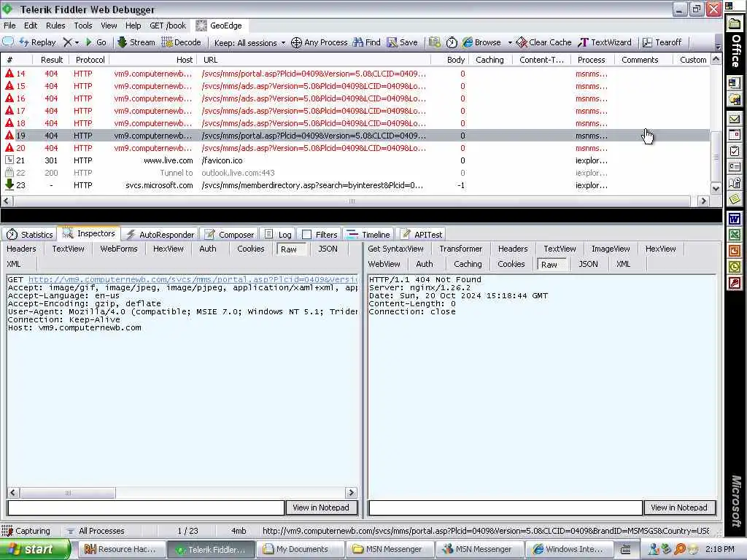This screenshot has height=560, width=747.
Task: Switch to the Statistics tab
Action: [29, 234]
